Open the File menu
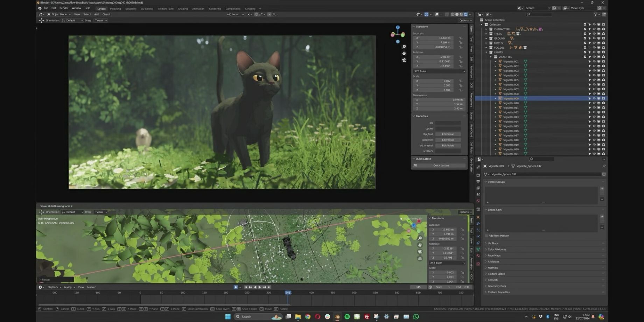Screen dimensions: 644x322 46,8
